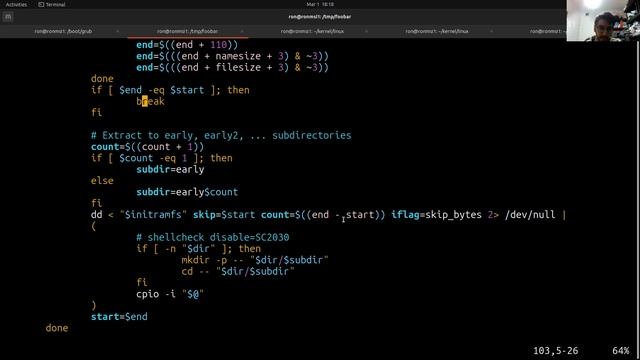The image size is (640, 360).
Task: Click the comment '# Extract to early, early2'
Action: pyautogui.click(x=221, y=136)
